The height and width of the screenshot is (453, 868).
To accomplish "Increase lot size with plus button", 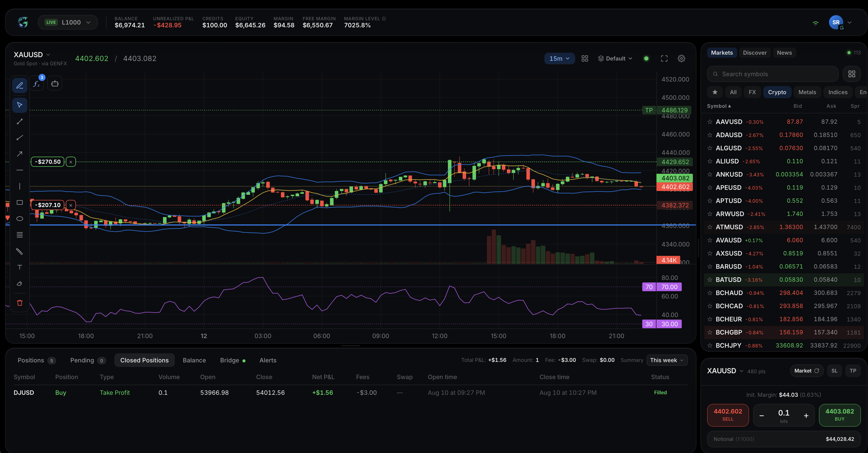I will [806, 416].
